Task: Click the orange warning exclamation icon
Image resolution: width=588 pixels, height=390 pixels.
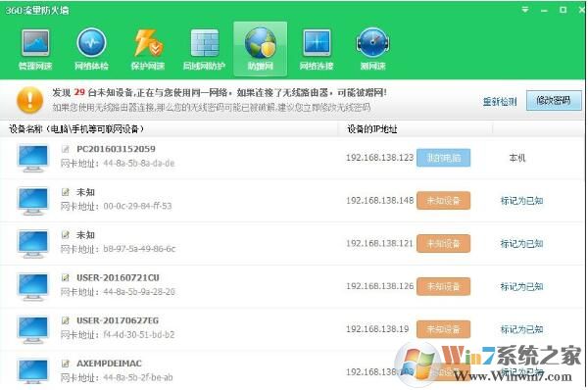Action: point(29,100)
